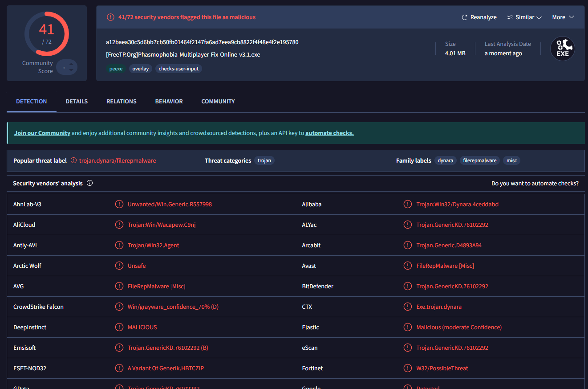Click the alert icon in AVG row
This screenshot has width=588, height=389.
(x=119, y=286)
